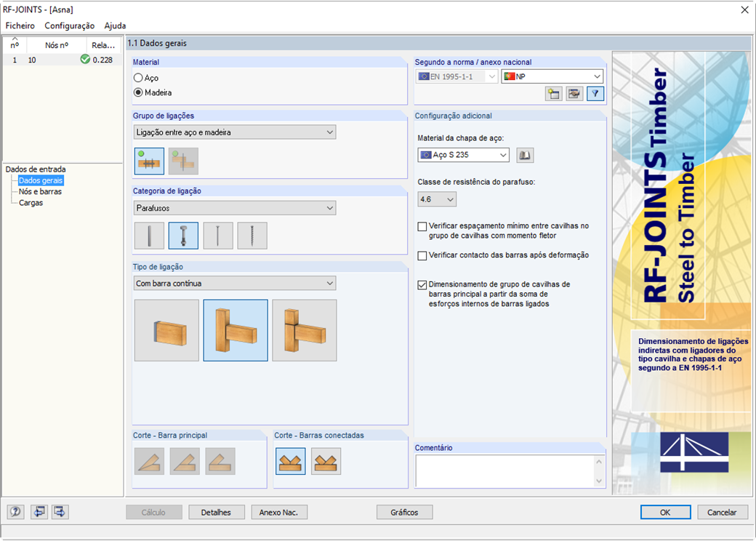Choose the bolt fastener category icon
This screenshot has width=756, height=541.
pos(183,236)
